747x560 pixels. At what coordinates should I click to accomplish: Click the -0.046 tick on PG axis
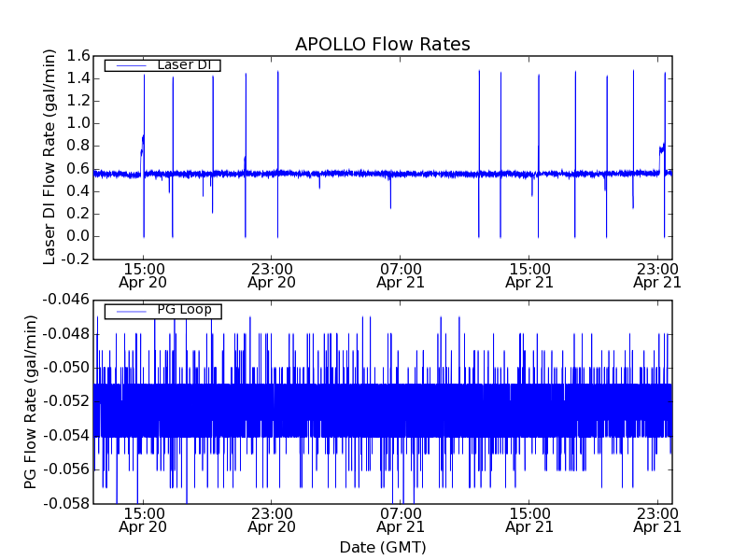point(66,300)
